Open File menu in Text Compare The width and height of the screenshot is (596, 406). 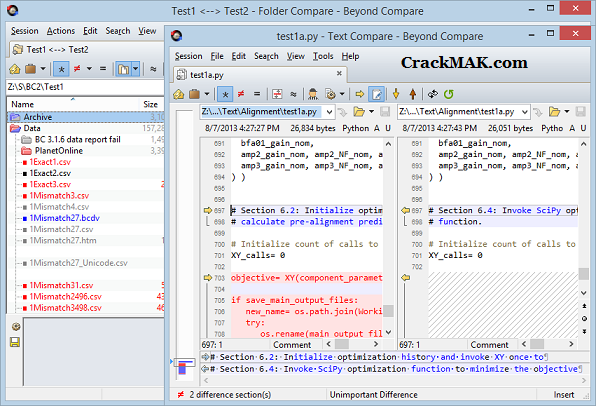point(217,56)
